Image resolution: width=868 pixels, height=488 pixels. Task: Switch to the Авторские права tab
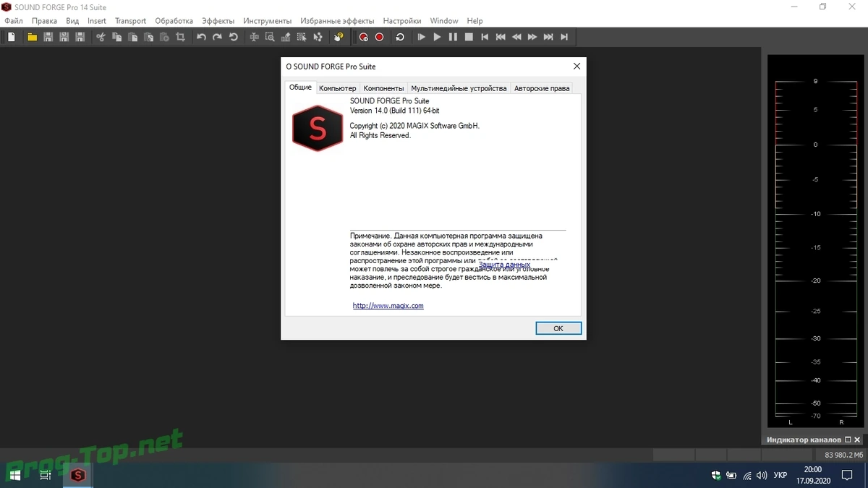[x=542, y=88]
